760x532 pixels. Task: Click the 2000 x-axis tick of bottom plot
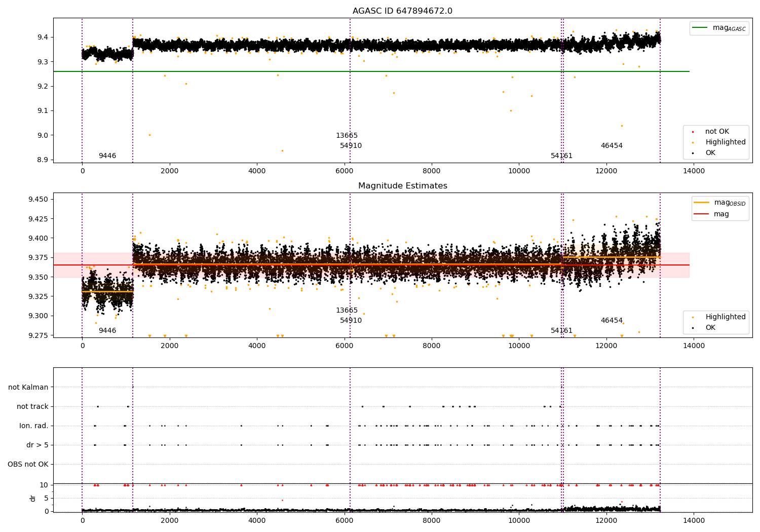point(169,521)
